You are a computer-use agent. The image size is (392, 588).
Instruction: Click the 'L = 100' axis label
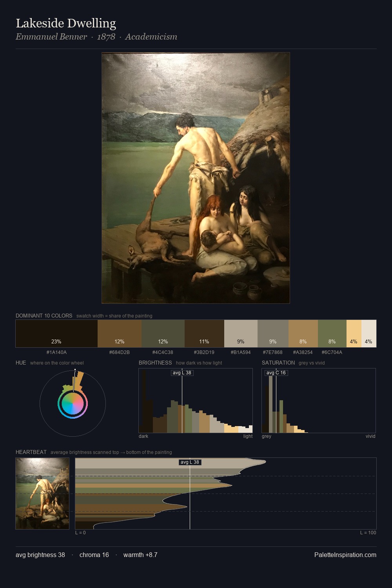tap(368, 533)
